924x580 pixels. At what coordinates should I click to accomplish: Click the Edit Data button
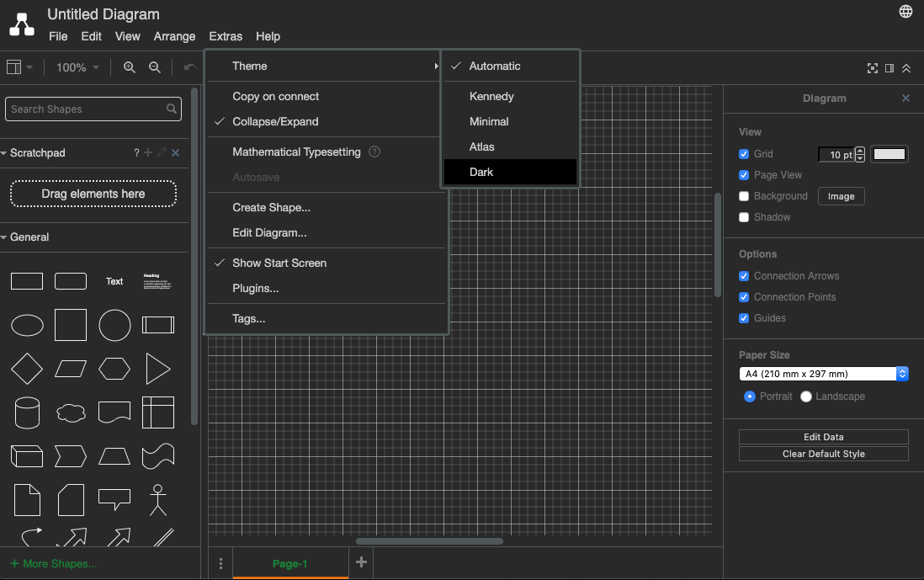tap(824, 437)
